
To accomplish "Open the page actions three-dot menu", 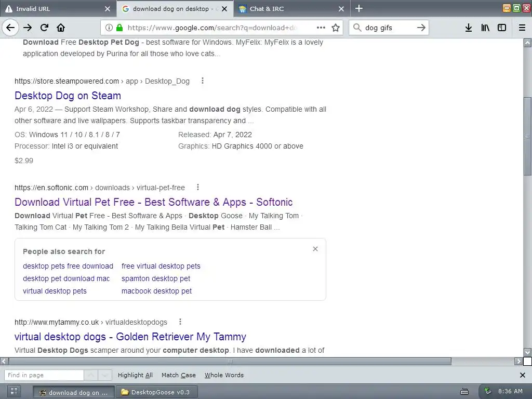I will pyautogui.click(x=321, y=28).
